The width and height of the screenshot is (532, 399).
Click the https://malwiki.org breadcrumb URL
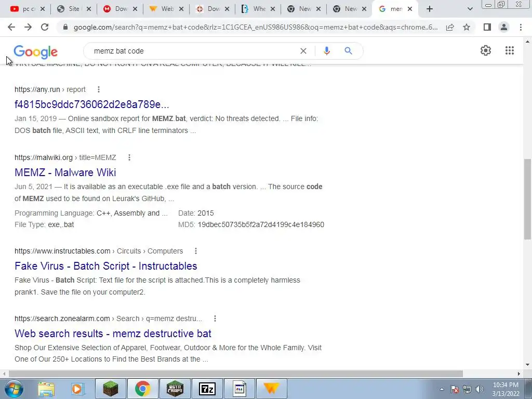click(65, 157)
